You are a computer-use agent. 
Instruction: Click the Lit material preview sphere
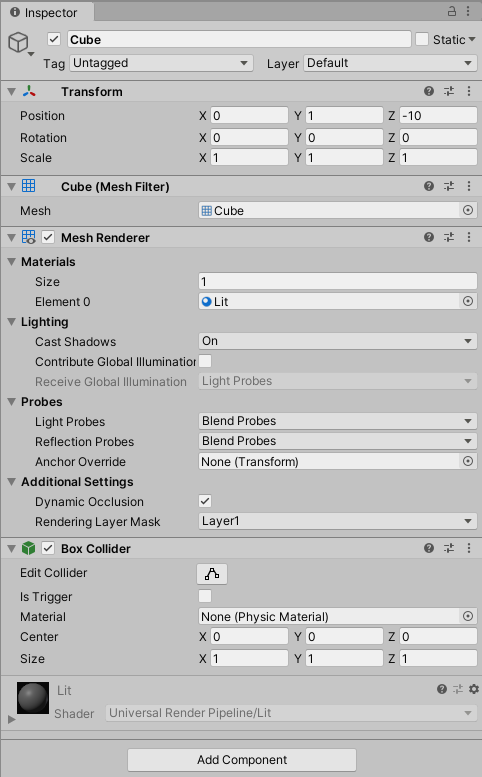[x=33, y=698]
